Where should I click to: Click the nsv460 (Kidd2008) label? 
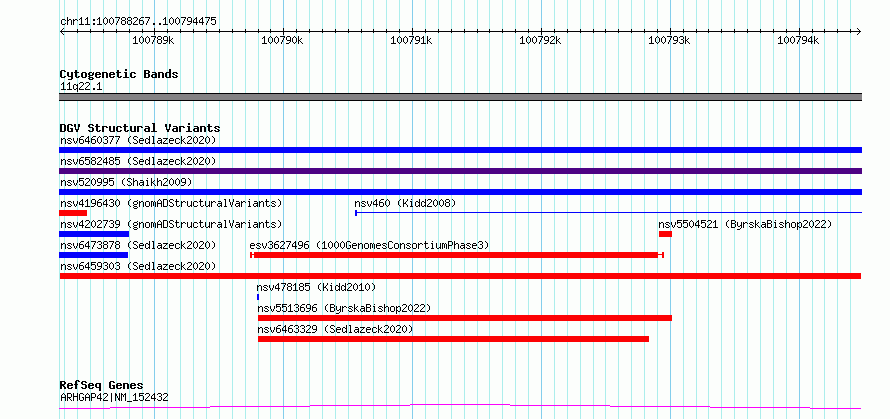[x=405, y=203]
